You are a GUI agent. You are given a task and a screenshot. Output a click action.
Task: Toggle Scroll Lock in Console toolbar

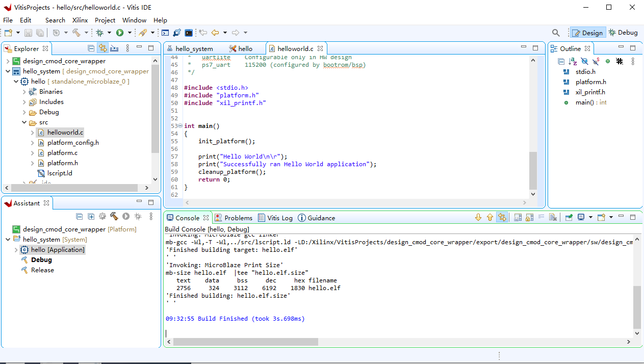(x=529, y=218)
